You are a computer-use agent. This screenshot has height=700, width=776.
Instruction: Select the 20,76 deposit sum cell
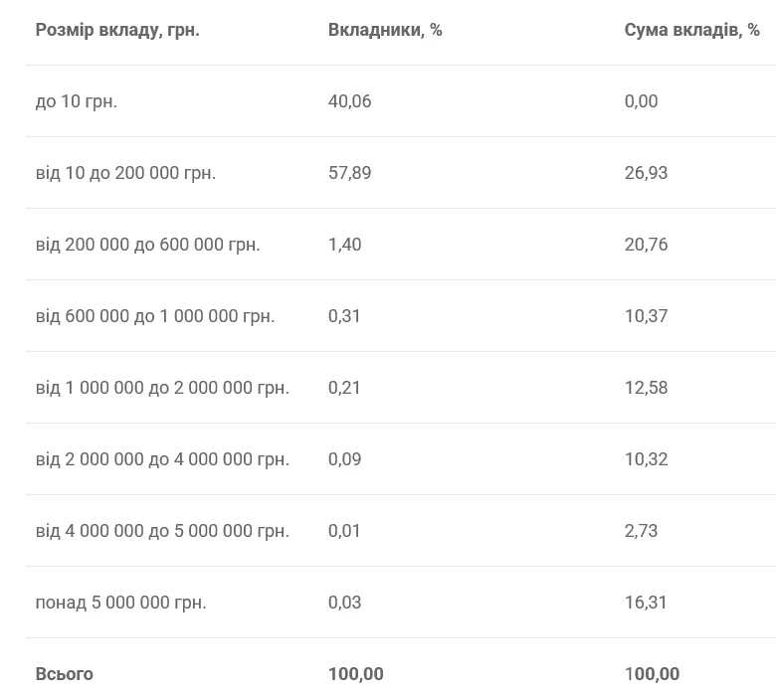point(646,245)
